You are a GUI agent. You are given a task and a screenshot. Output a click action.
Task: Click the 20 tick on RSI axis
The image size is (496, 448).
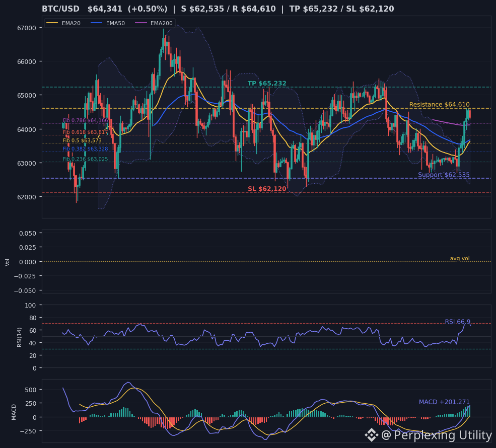pos(33,356)
